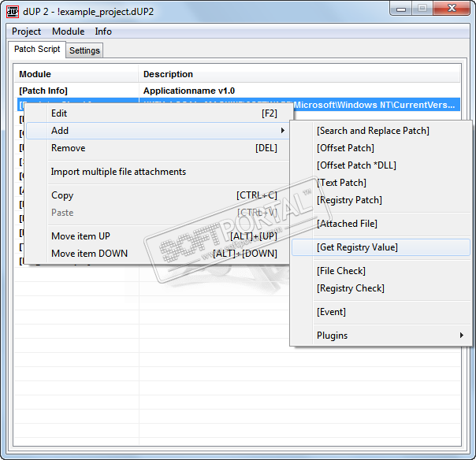Image resolution: width=476 pixels, height=460 pixels.
Task: Expand the Add submenu arrow
Action: pyautogui.click(x=282, y=131)
